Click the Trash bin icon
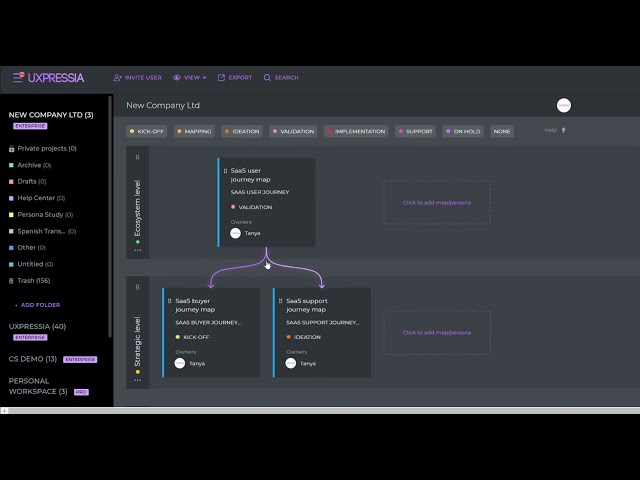 point(11,281)
